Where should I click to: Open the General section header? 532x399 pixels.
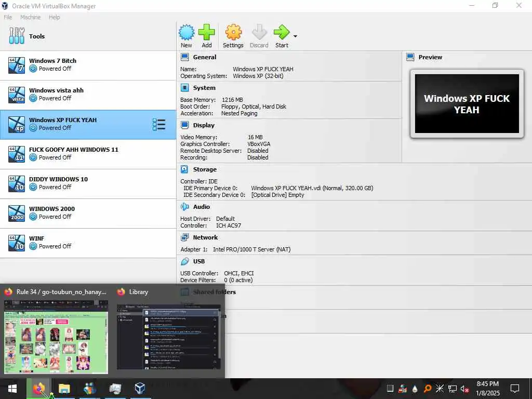pyautogui.click(x=205, y=57)
